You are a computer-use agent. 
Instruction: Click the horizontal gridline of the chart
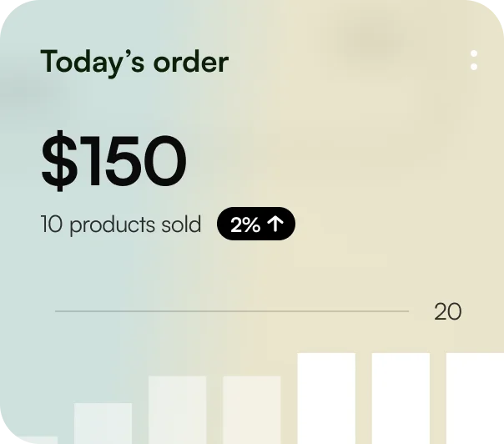pos(232,311)
